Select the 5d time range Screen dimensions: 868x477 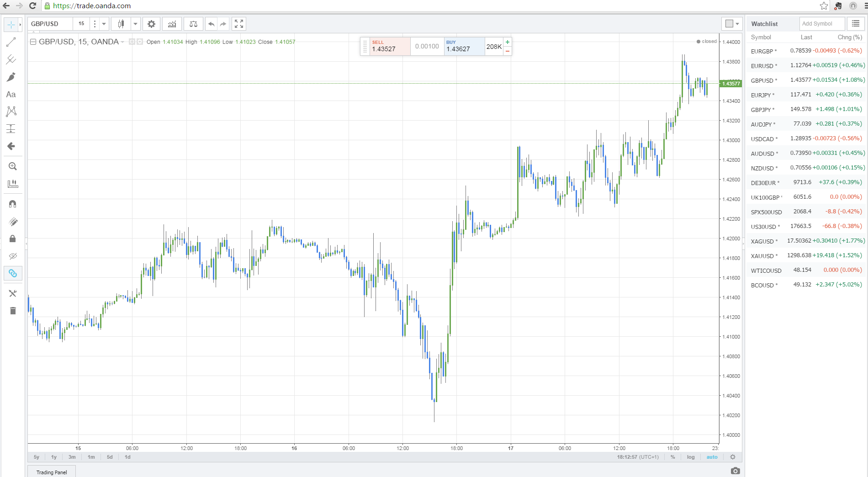click(x=110, y=457)
